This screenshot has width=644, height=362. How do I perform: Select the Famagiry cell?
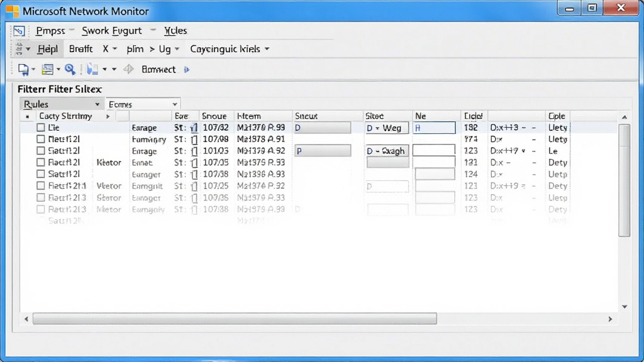[x=148, y=140]
